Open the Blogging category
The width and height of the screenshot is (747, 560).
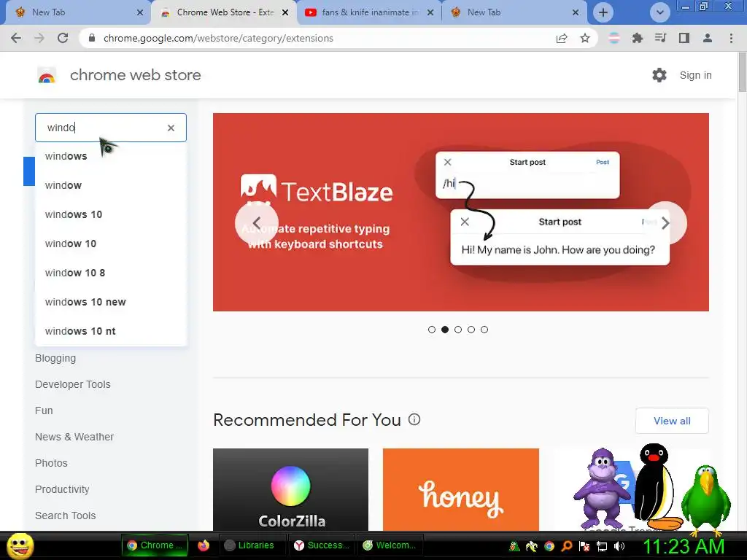coord(55,358)
